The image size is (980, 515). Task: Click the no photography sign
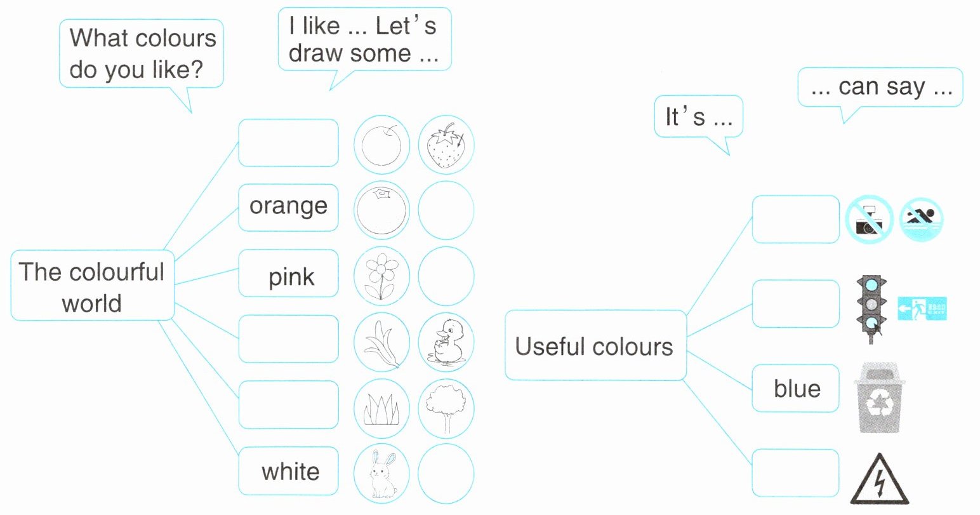tap(868, 220)
